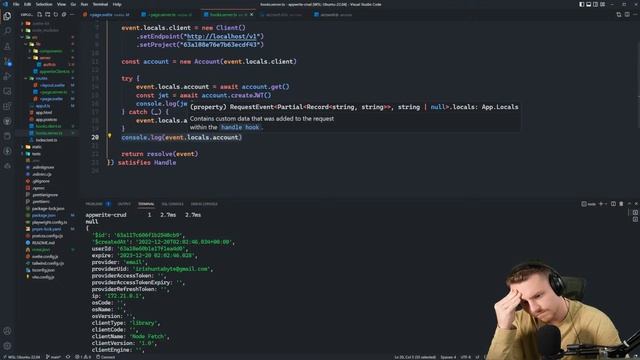Close the hooks.server.ts editor tab

coord(251,14)
